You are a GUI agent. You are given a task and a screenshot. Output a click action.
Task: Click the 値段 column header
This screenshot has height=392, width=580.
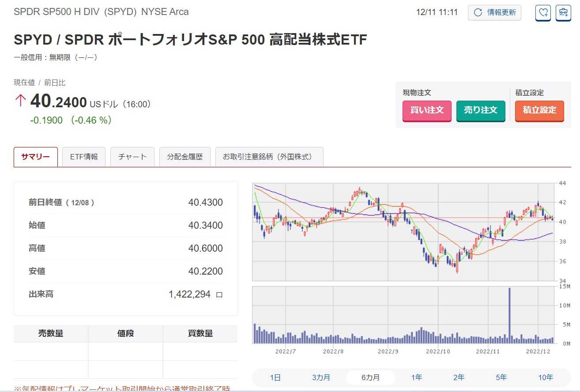(125, 334)
